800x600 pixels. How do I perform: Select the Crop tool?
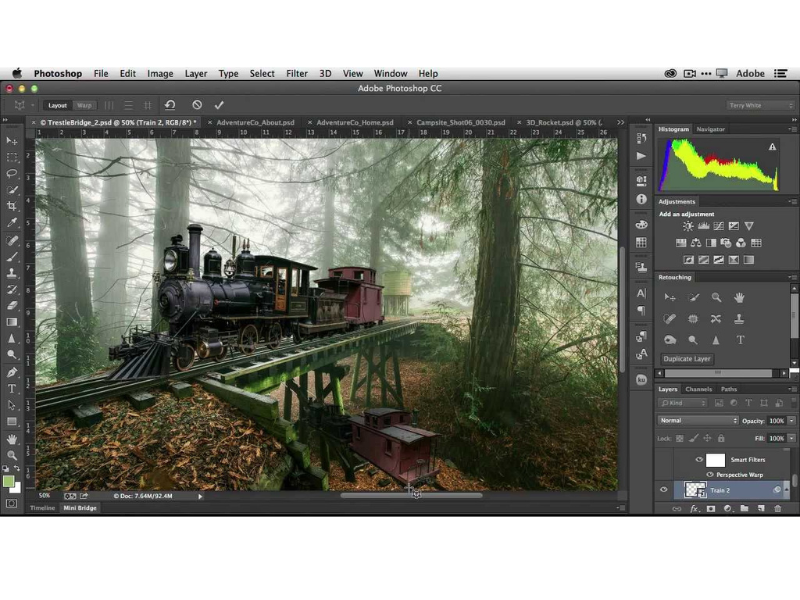click(x=12, y=205)
